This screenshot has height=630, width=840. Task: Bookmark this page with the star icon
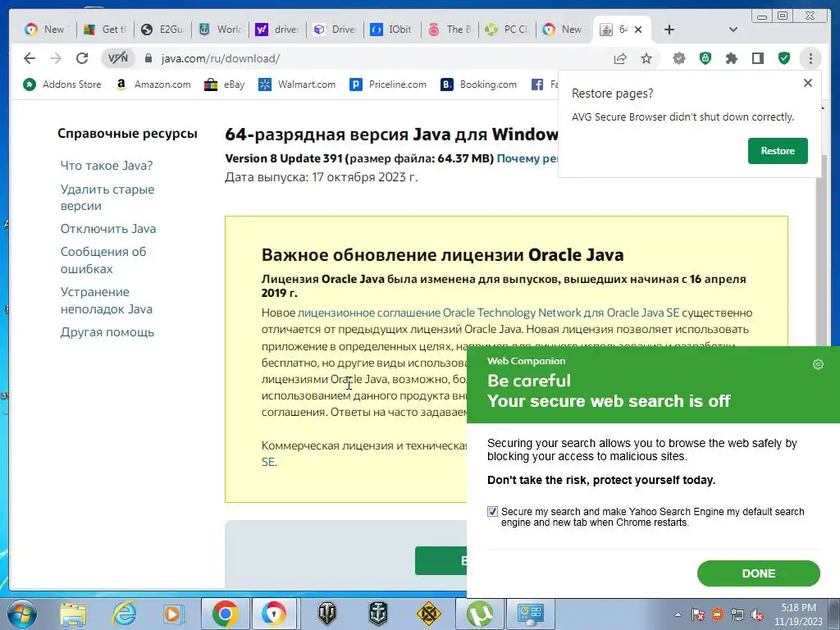click(x=646, y=58)
